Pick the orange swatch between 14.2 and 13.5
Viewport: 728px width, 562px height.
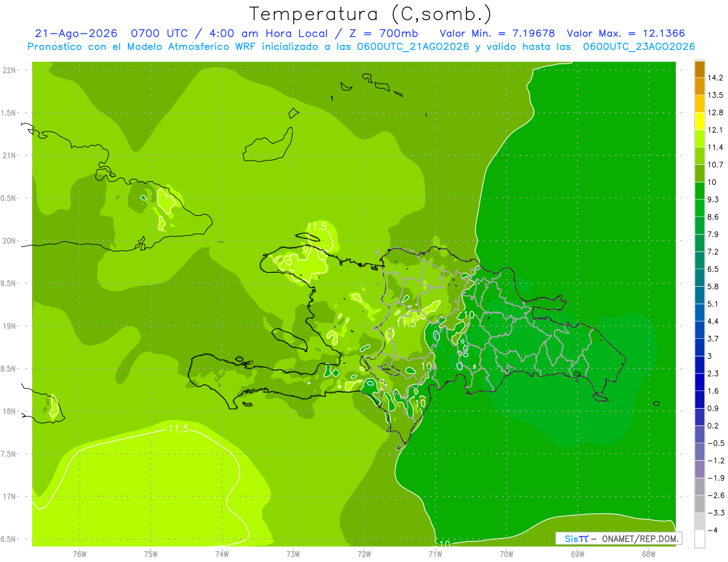pos(699,86)
